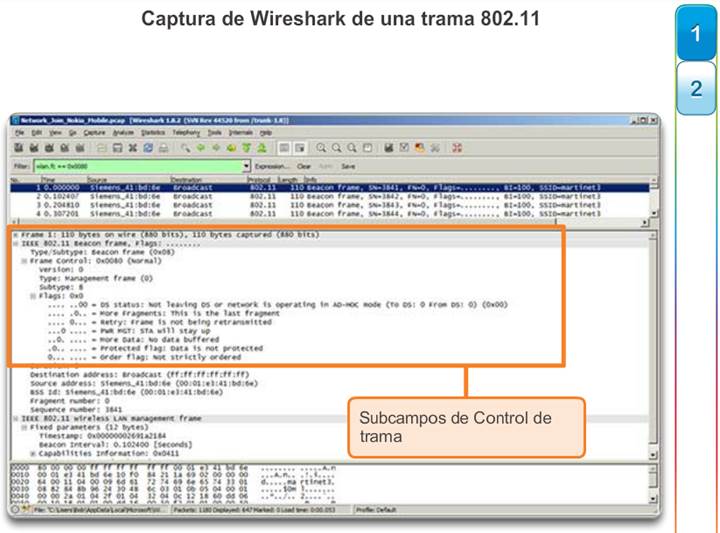This screenshot has height=533, width=720.
Task: Click the Stop capture toolbar icon
Action: [64, 148]
